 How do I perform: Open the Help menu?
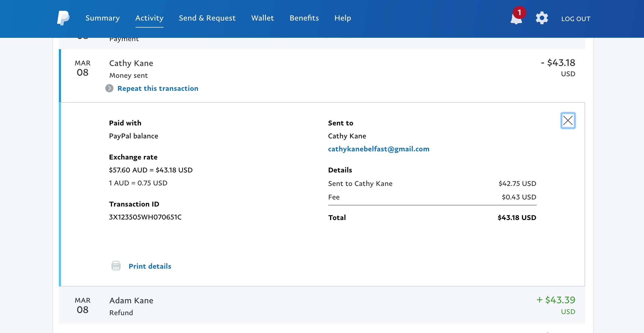point(343,18)
